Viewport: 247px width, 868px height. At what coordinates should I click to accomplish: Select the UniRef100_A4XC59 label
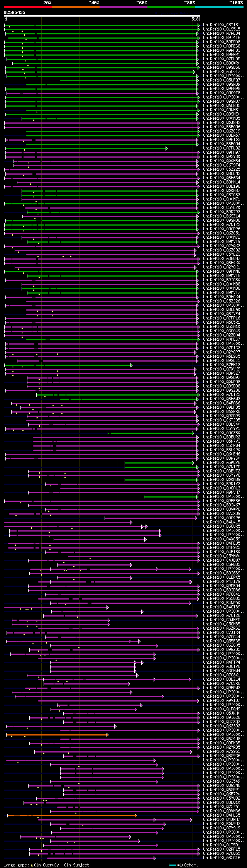(x=222, y=539)
